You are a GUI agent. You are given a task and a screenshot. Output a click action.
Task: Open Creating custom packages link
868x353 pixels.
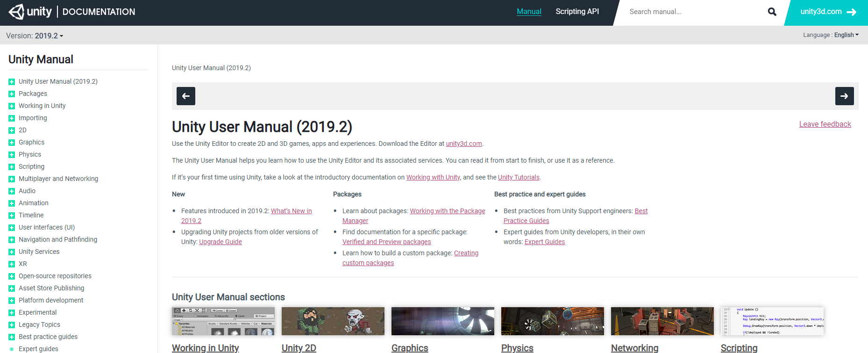click(x=466, y=253)
